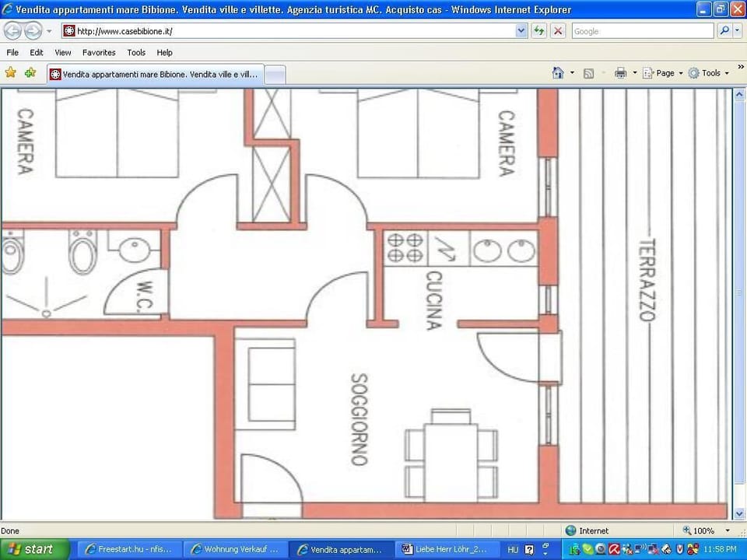Viewport: 747px width, 560px height.
Task: Refresh the casebibione.it page
Action: click(x=539, y=30)
